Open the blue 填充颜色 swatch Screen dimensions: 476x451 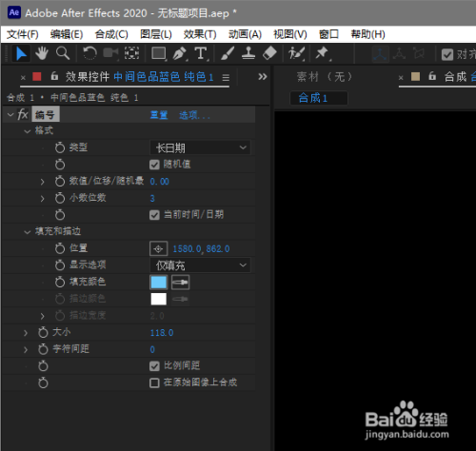coord(159,283)
